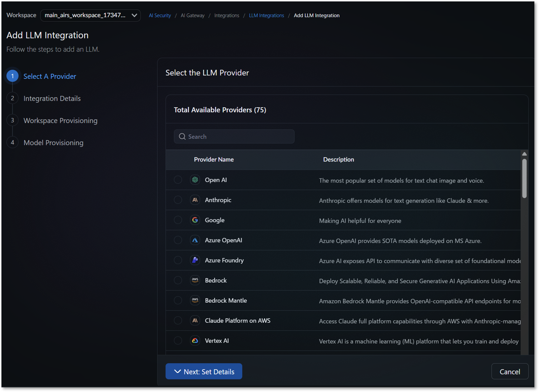This screenshot has width=539, height=392.
Task: Select the Azure Foundry radio button
Action: coord(178,260)
